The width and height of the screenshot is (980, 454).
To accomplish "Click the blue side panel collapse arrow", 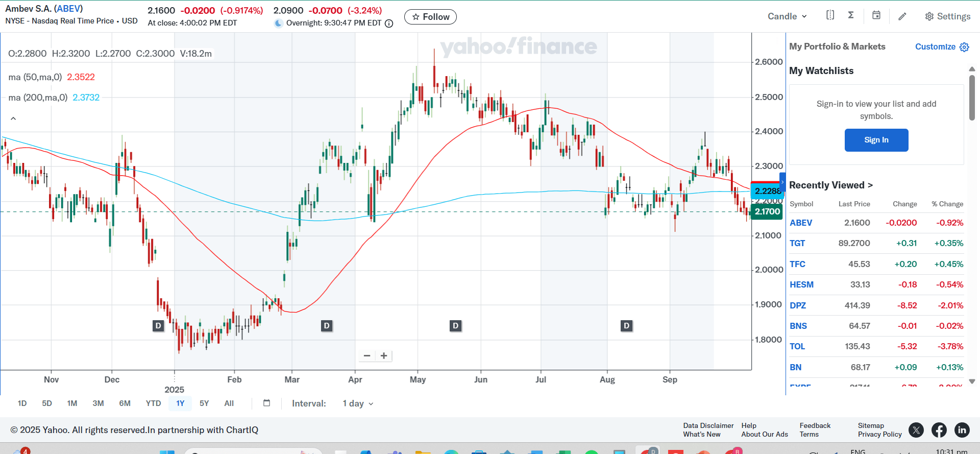I will 782,182.
